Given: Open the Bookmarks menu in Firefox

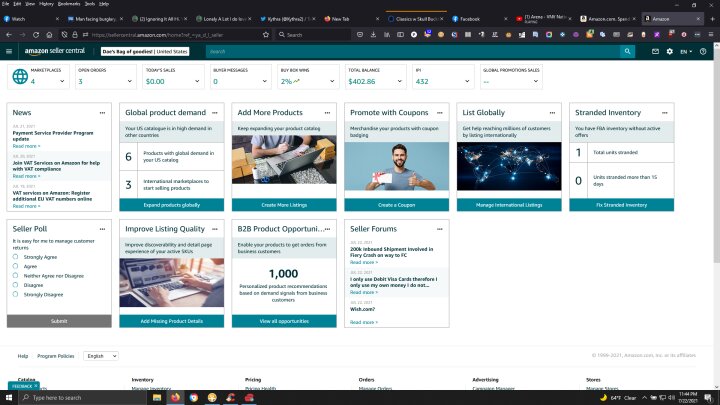Looking at the screenshot, I should (68, 4).
